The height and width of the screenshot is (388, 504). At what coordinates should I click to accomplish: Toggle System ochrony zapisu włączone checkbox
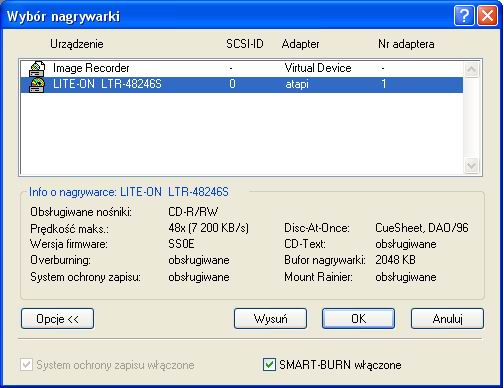click(26, 365)
